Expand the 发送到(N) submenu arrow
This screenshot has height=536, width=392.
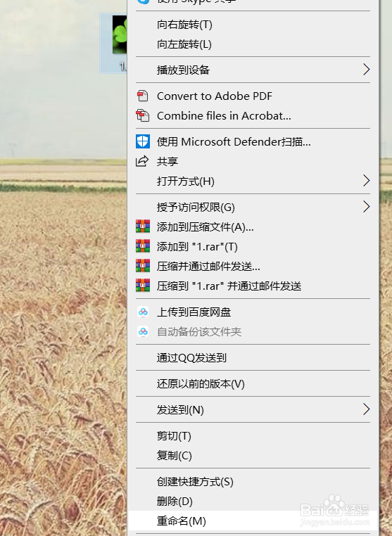367,409
